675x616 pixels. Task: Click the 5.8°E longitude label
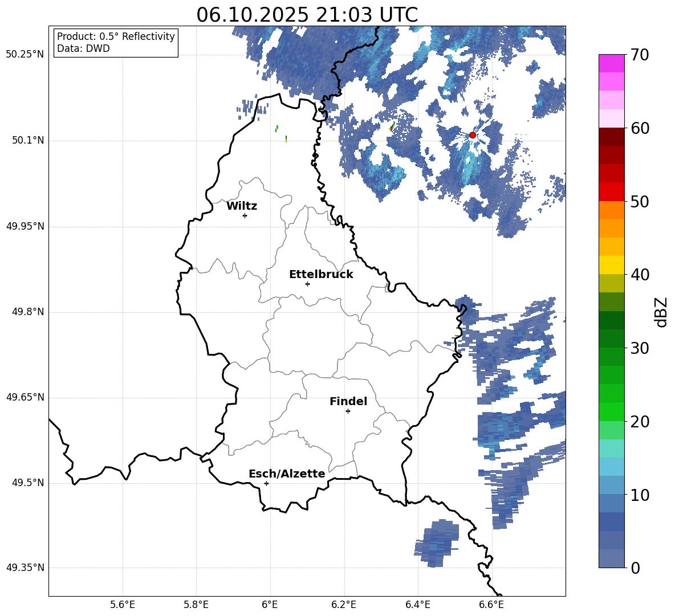[x=196, y=605]
